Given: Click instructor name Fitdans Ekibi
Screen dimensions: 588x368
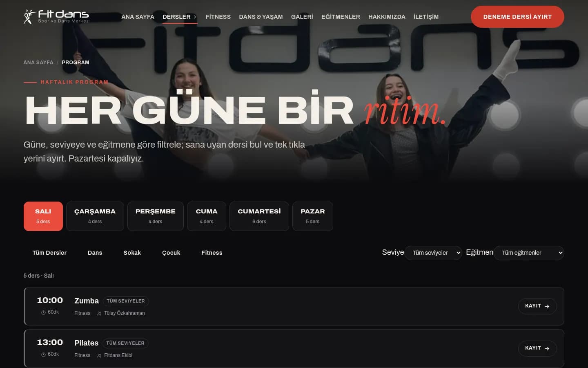Looking at the screenshot, I should coord(118,355).
